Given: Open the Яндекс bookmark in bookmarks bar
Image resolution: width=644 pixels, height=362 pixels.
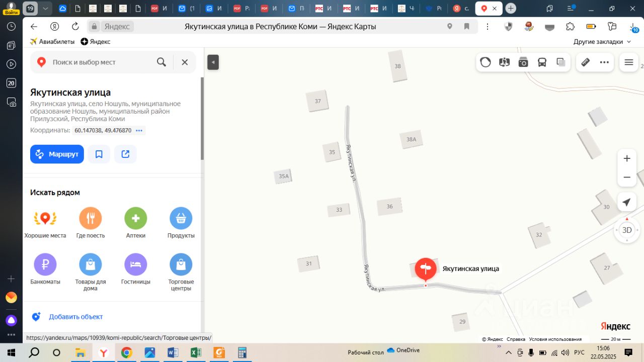Looking at the screenshot, I should [x=96, y=42].
